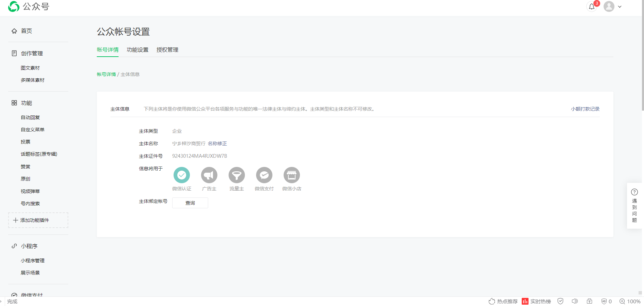Viewport: 644px width, 306px height.
Task: Open 话题标签(原专辑) item
Action: point(39,154)
